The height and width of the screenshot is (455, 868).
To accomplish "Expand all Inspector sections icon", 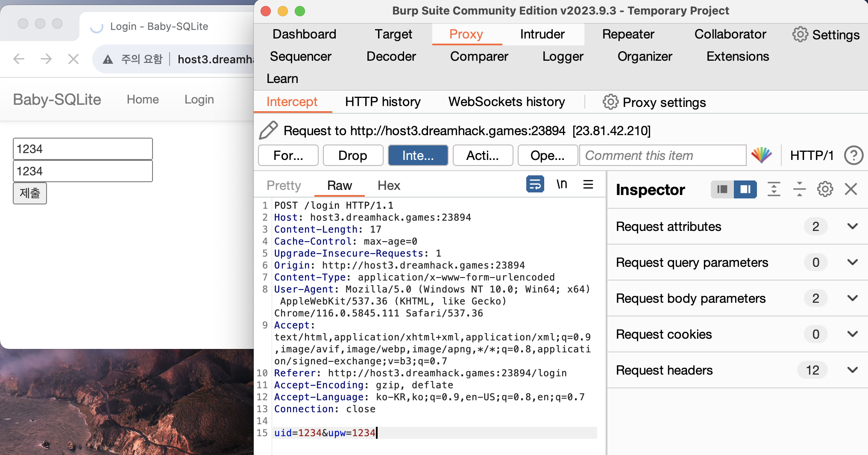I will point(774,189).
